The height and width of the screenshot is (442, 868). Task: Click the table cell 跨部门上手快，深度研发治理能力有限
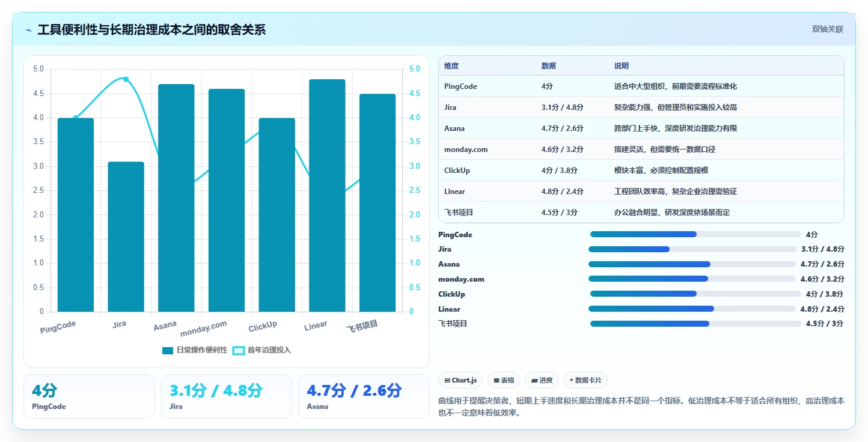pyautogui.click(x=676, y=129)
